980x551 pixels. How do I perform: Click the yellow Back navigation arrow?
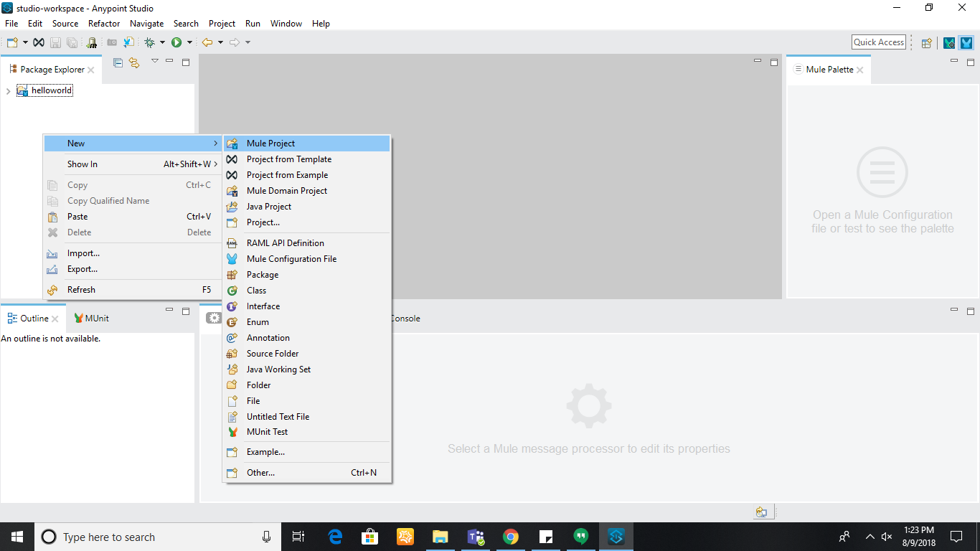tap(207, 42)
